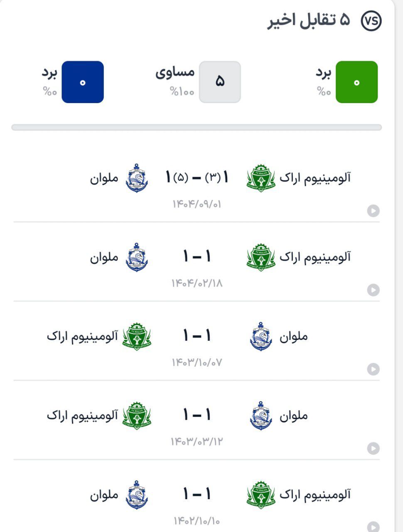Screen dimensions: 403x532
Task: Click ملوان team name in 1403/03/12 match
Action: click(x=294, y=416)
